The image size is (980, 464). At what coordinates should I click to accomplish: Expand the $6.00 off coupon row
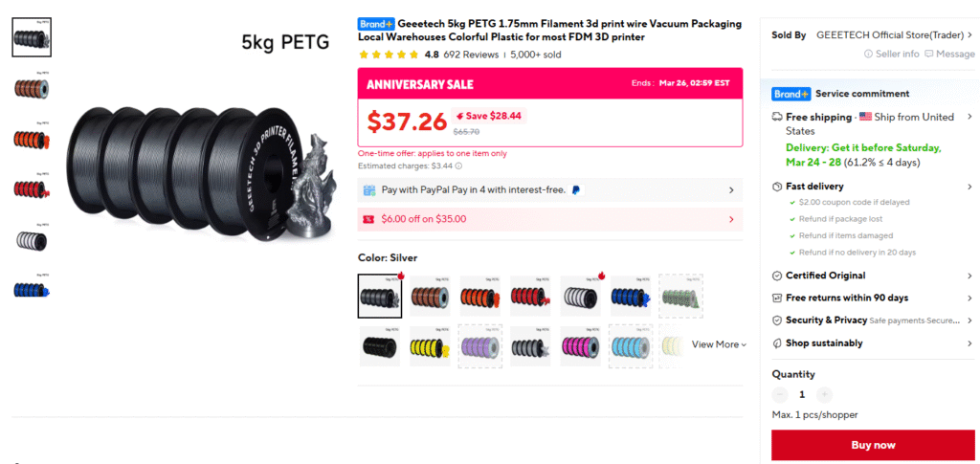731,219
